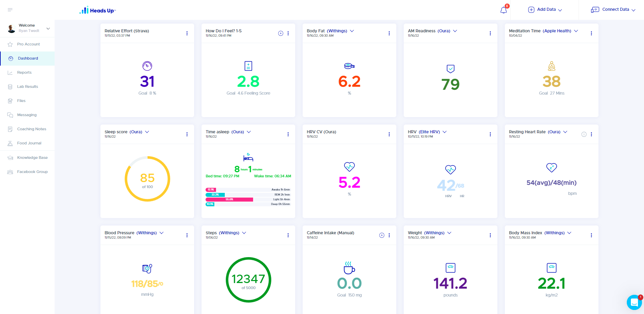
Task: Open HRV CV card three-dot menu
Action: pos(389,134)
